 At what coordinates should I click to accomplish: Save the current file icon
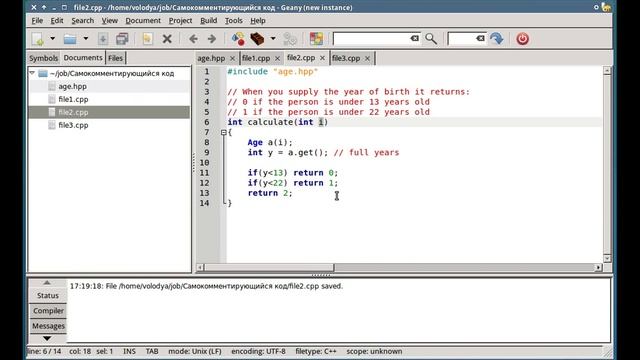pos(103,39)
